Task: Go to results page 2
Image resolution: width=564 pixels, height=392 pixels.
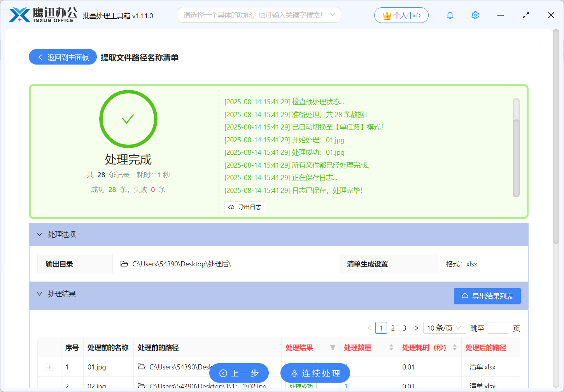Action: coord(393,328)
